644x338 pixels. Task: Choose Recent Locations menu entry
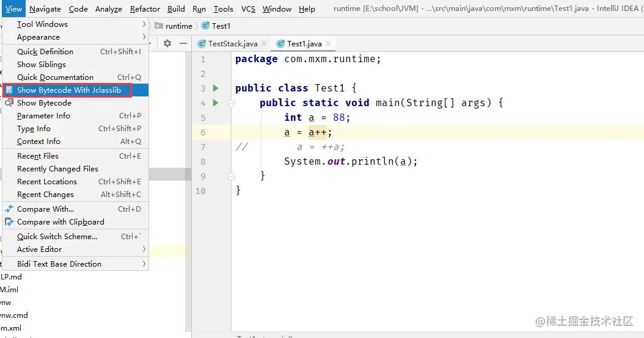coord(76,181)
